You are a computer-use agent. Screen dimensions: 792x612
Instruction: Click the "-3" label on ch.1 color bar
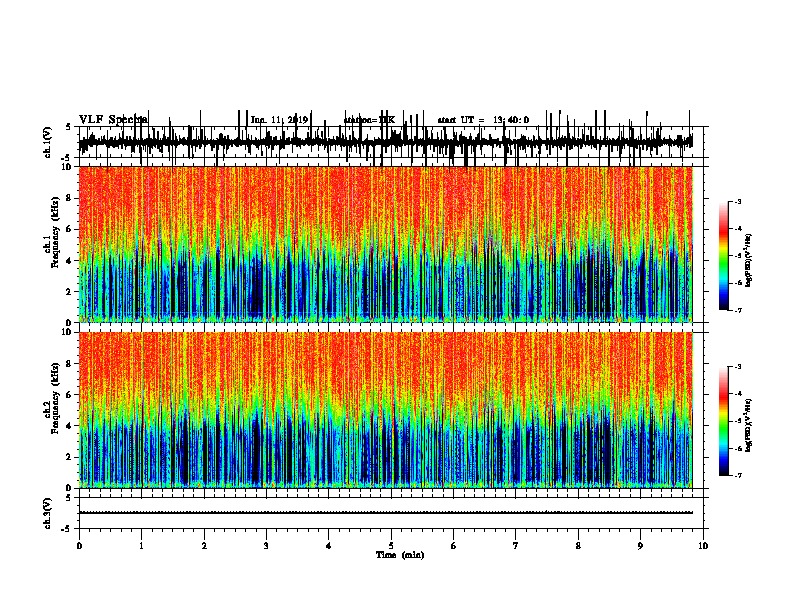(x=738, y=201)
